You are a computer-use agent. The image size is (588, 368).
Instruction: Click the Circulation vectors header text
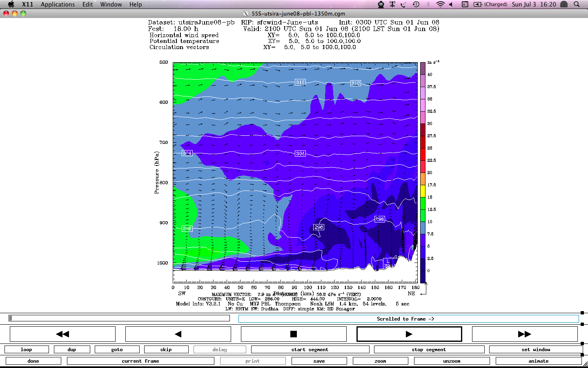pos(179,47)
